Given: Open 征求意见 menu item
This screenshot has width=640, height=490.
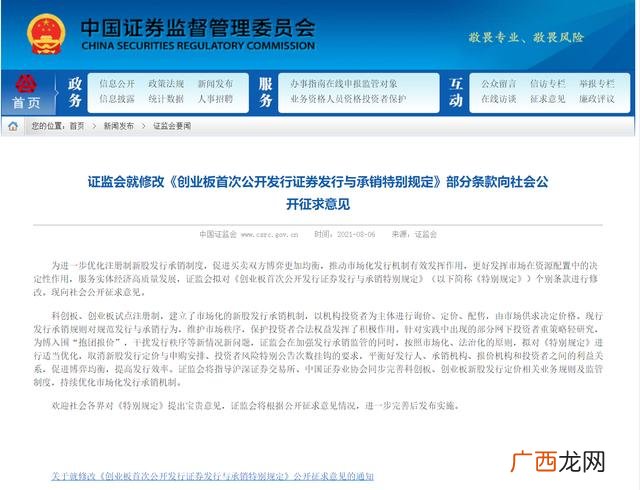Looking at the screenshot, I should click(x=547, y=99).
